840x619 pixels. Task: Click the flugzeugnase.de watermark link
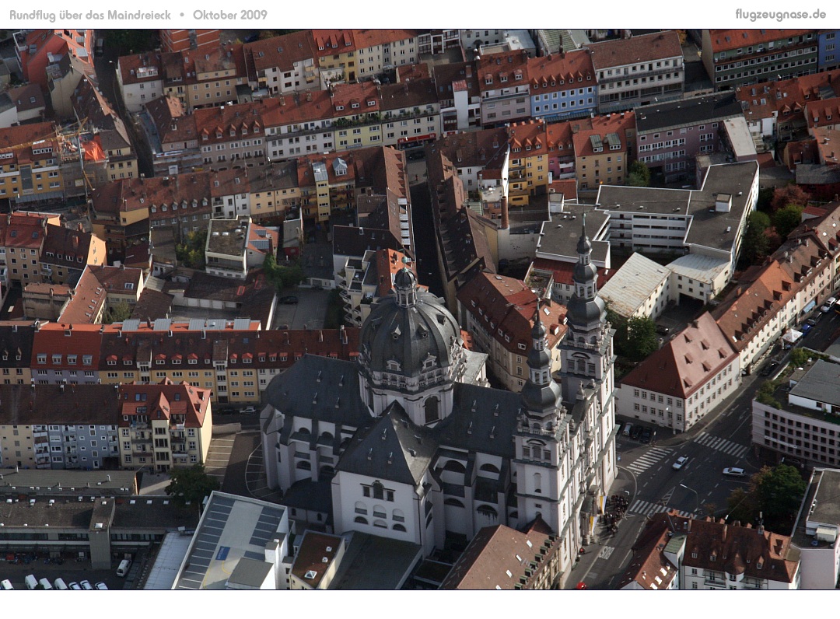(780, 15)
